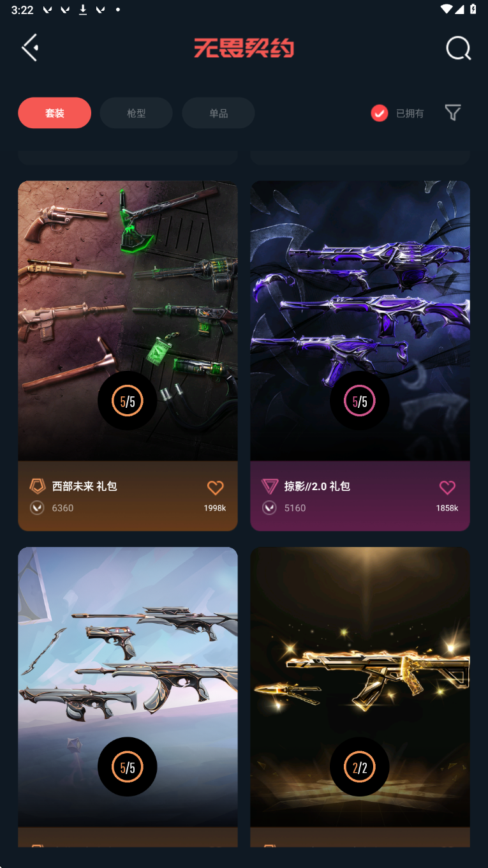Click the VP currency icon next to 5160

(x=269, y=508)
